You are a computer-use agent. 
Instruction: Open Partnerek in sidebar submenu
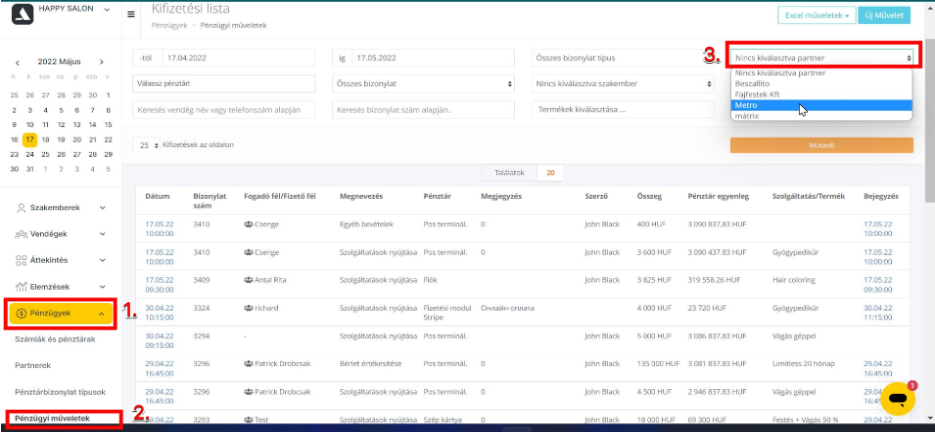(x=34, y=365)
